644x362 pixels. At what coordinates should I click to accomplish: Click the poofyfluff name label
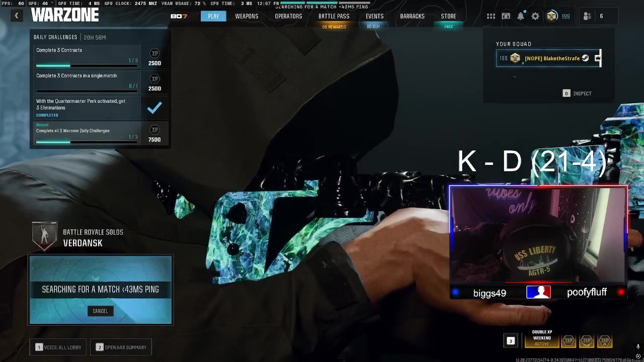[587, 292]
